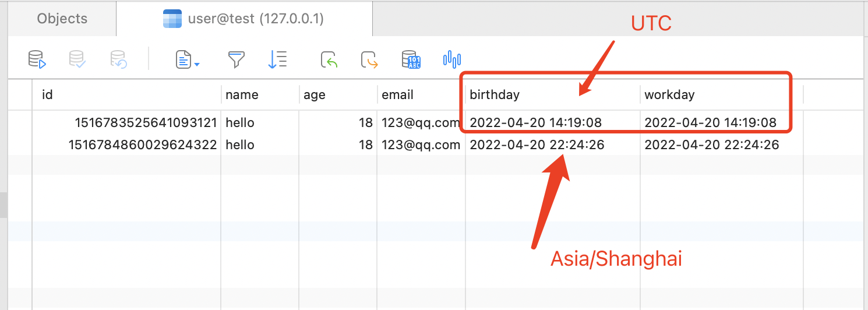Select cell with id 1516783525641093121

[x=146, y=123]
